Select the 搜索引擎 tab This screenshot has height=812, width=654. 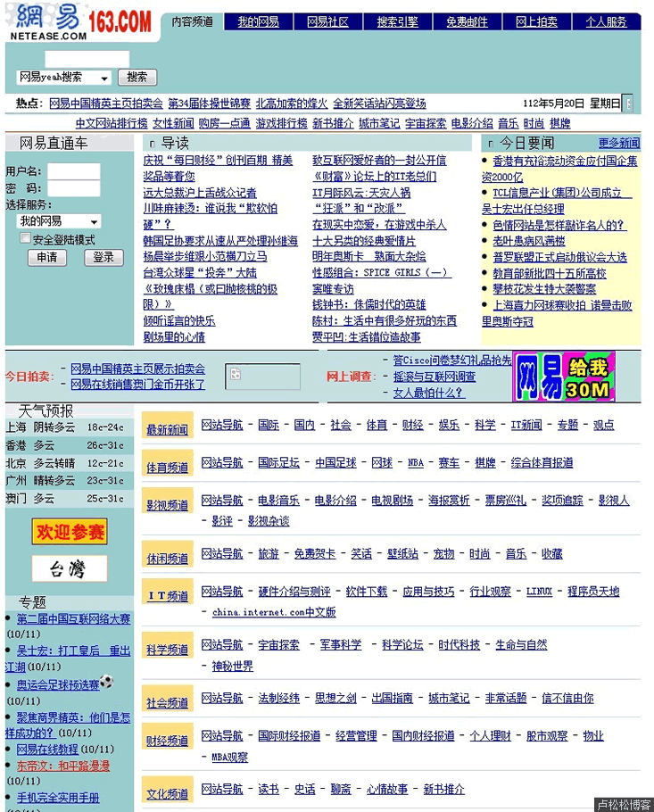pyautogui.click(x=397, y=22)
